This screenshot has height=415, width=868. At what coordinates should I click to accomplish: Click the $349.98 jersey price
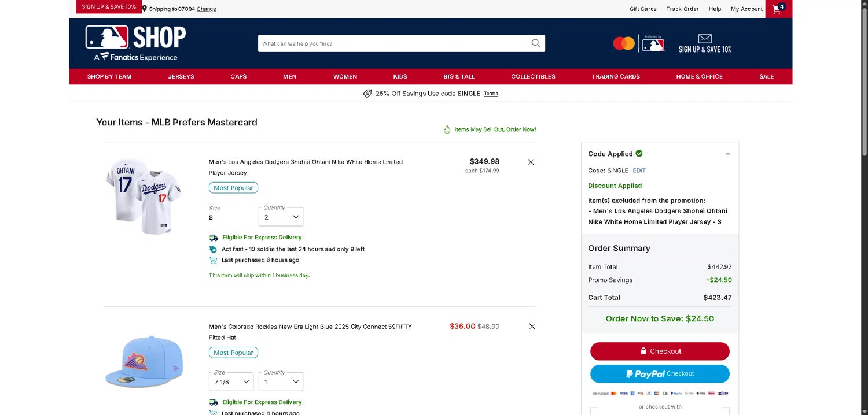point(484,161)
